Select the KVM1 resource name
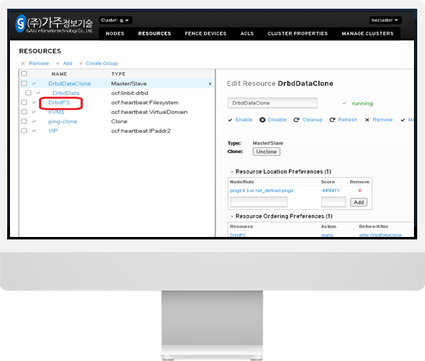The height and width of the screenshot is (361, 425). pyautogui.click(x=56, y=112)
